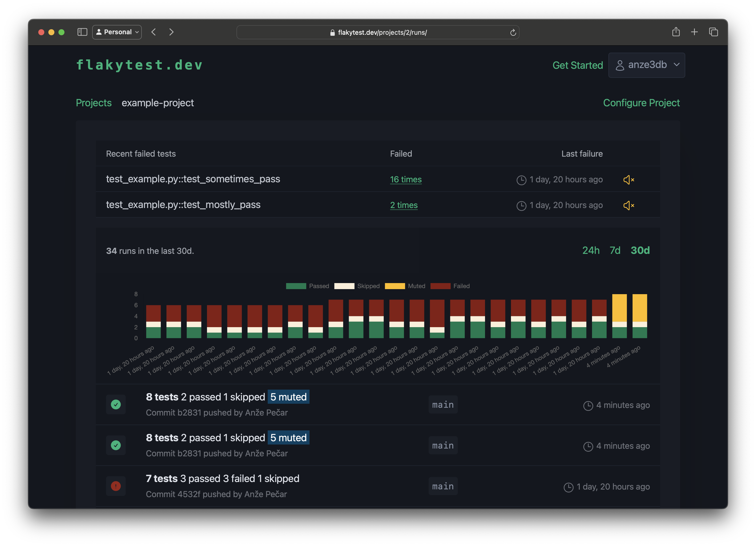Click clock icon in test_sometimes_pass row
This screenshot has height=546, width=756.
[521, 180]
